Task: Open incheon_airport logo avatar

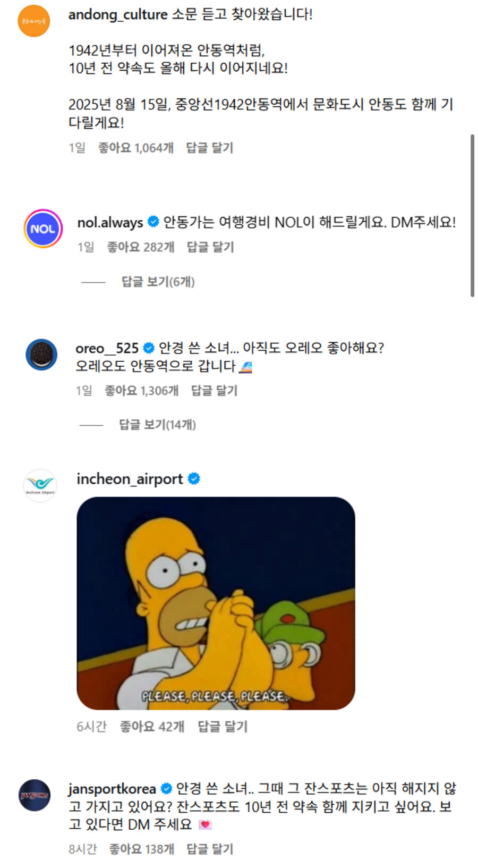Action: [x=40, y=485]
